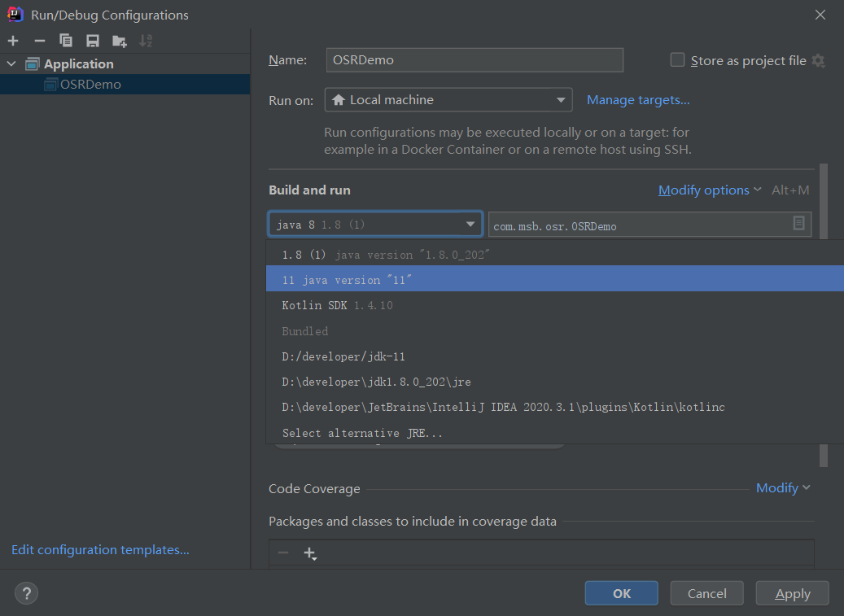
Task: Close the Run/Debug Configurations dialog
Action: [820, 15]
